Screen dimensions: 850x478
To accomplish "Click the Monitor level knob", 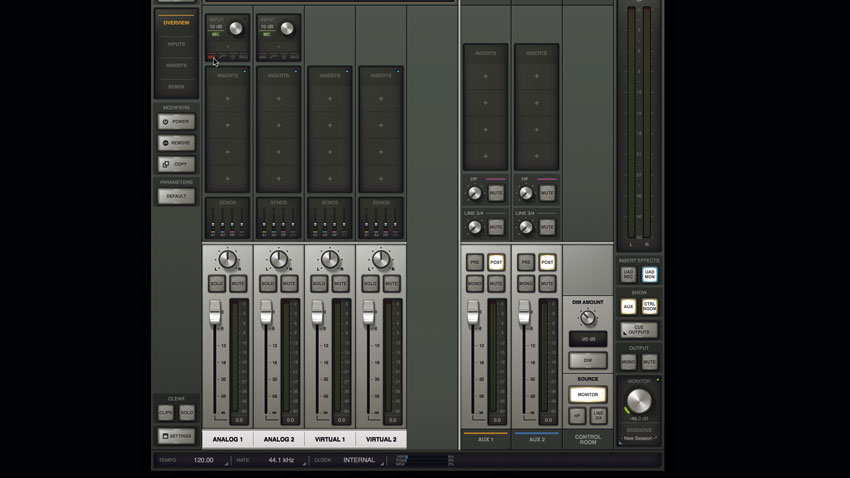I will 638,401.
